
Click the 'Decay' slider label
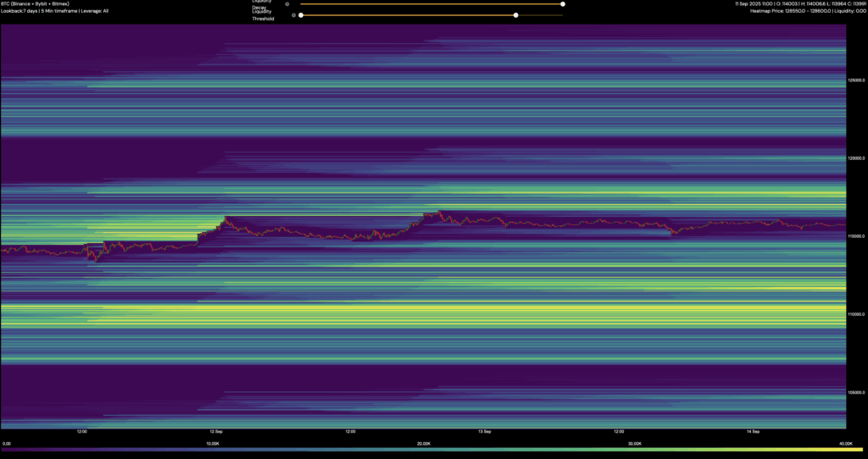(x=259, y=7)
